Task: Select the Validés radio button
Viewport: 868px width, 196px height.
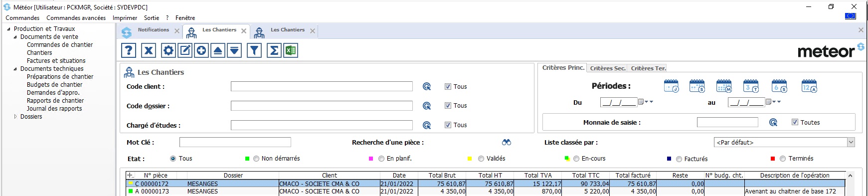Action: coord(481,159)
